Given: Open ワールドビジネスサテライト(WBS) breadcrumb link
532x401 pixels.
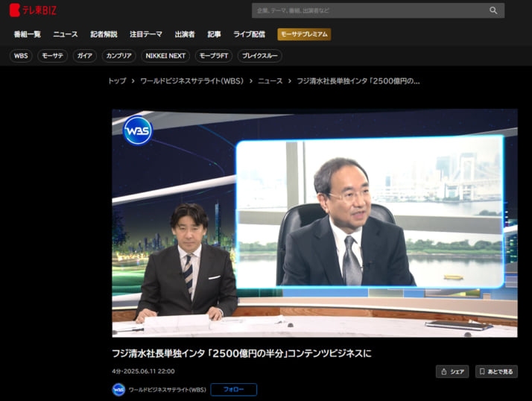Looking at the screenshot, I should pos(191,80).
